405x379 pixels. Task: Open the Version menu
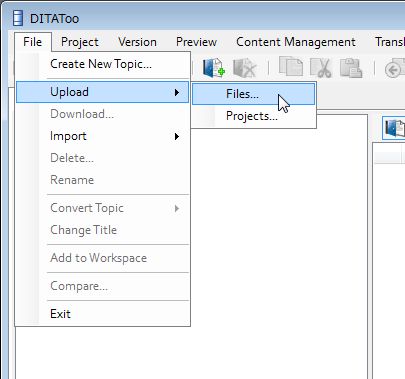click(137, 42)
